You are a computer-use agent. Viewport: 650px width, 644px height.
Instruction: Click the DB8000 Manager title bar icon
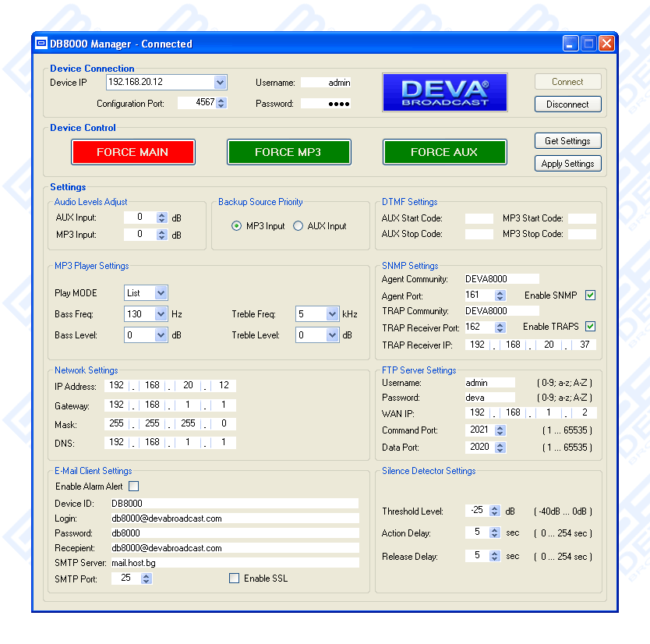point(41,44)
